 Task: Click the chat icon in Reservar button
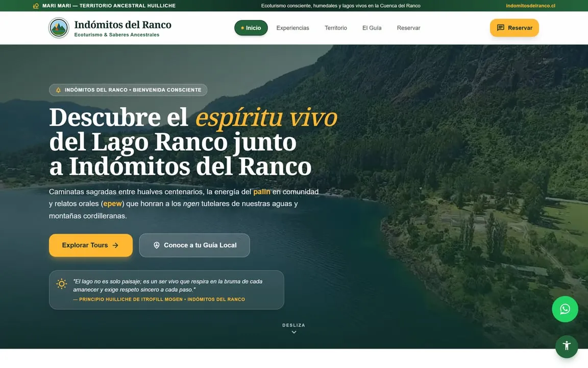click(x=501, y=28)
